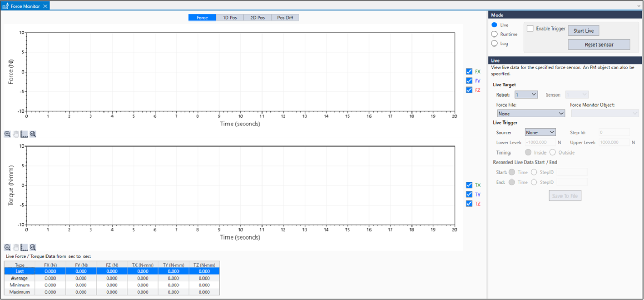This screenshot has width=644, height=300.
Task: Click the axis scale icon under Torque graph
Action: [24, 248]
